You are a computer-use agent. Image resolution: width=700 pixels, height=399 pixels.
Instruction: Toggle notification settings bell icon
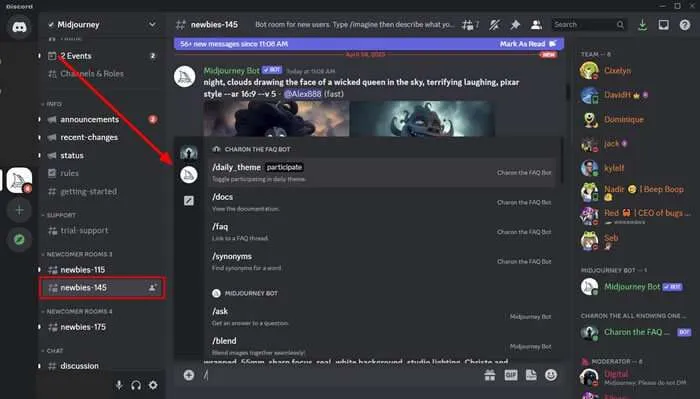(x=494, y=25)
